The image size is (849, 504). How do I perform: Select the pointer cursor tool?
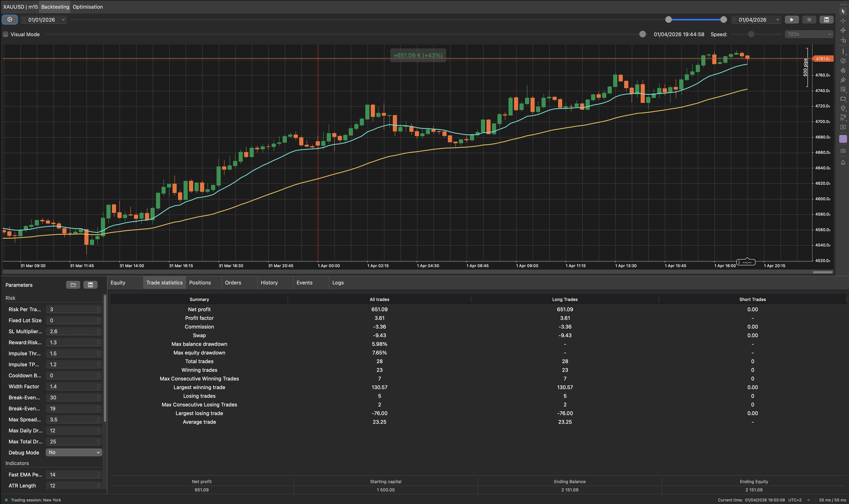point(843,12)
